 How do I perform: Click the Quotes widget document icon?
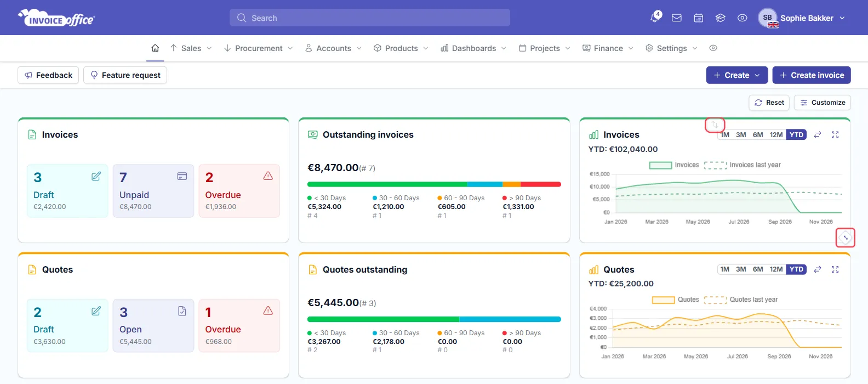(x=32, y=269)
